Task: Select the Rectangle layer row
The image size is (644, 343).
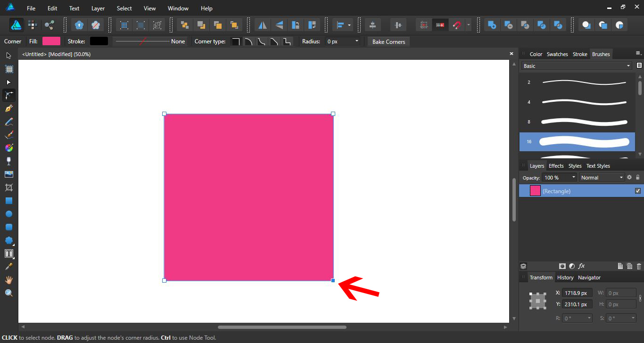Action: [581, 191]
